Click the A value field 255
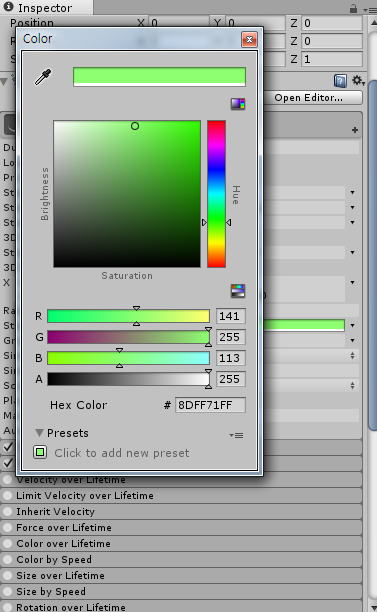 tap(231, 379)
